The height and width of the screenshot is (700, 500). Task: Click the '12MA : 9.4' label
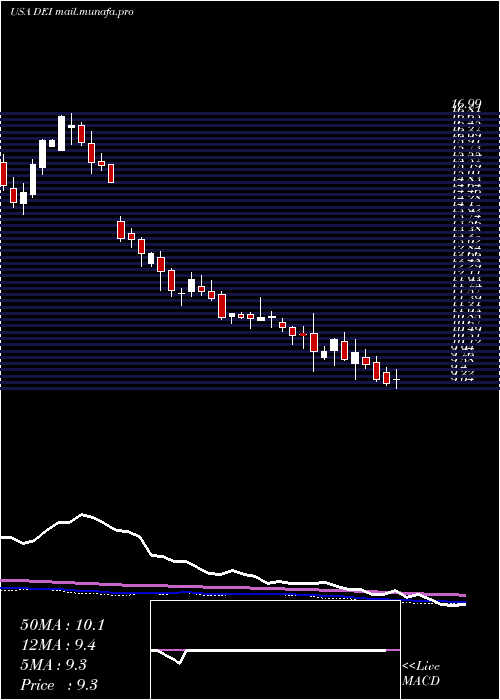tap(59, 645)
